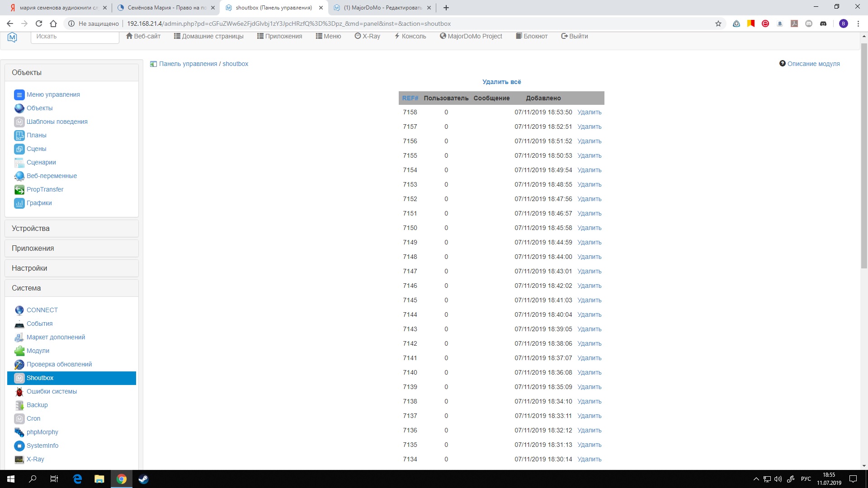Screen dimensions: 868x488
Task: Click the CONNECT globe icon
Action: tap(19, 310)
